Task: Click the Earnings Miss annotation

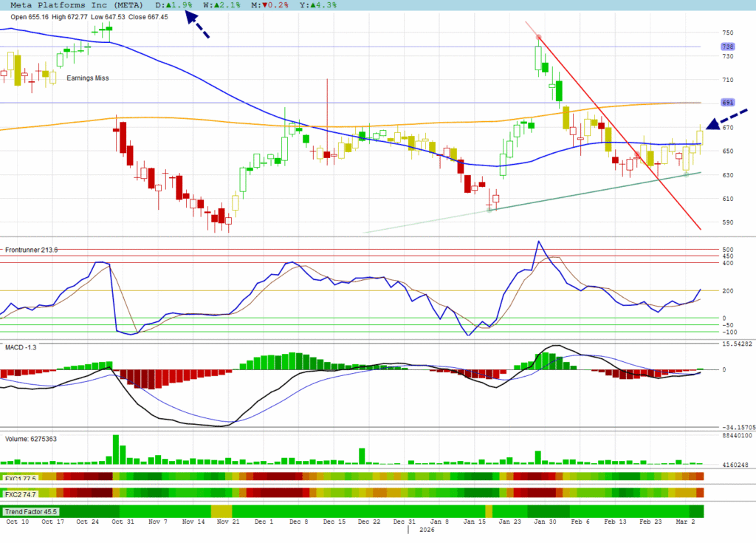Action: tap(88, 78)
